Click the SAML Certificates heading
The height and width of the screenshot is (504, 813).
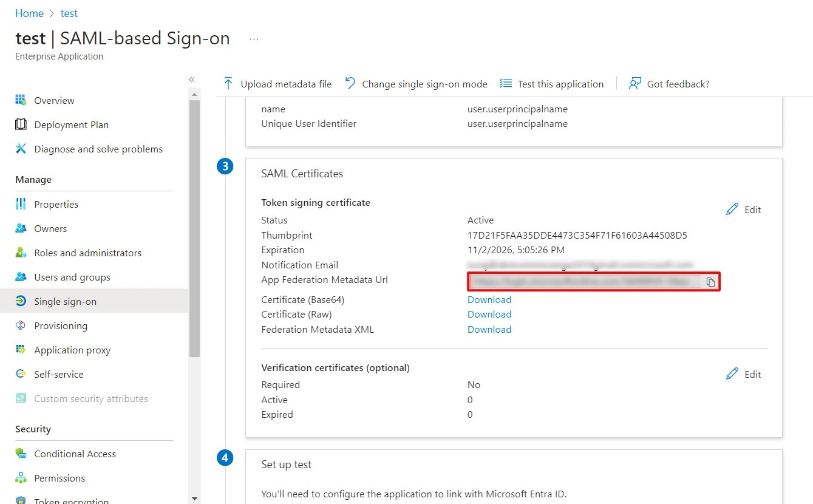click(302, 174)
